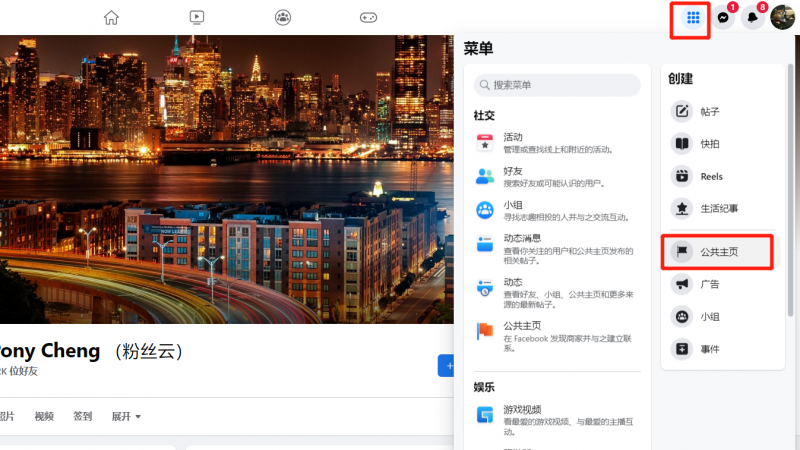Click the menu panel scrollbar

(791, 189)
